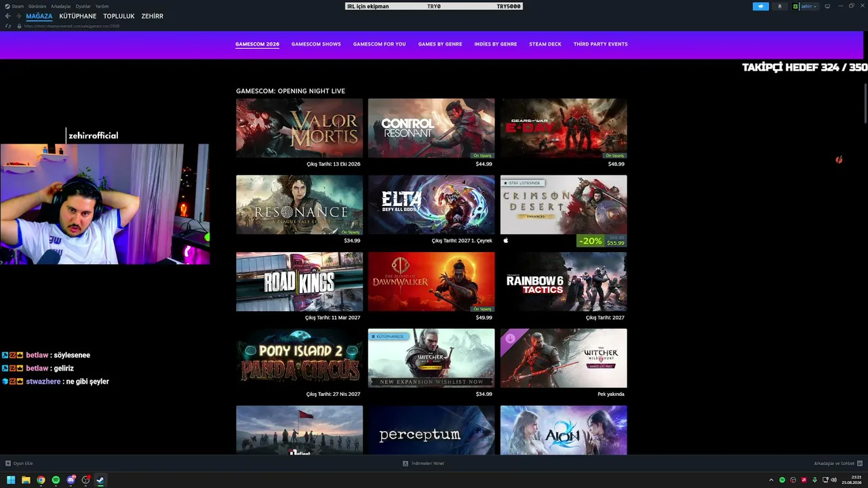Screen dimensions: 868x488
Task: Show hidden system tray icons
Action: (771, 480)
